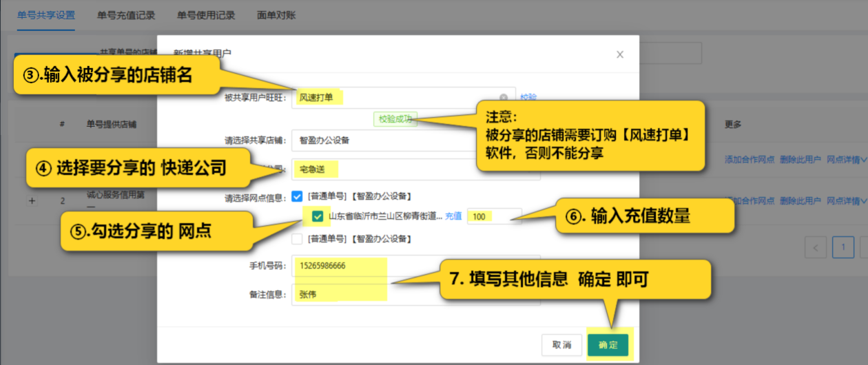Open the express company dropdown showing 宅急送
This screenshot has width=868, height=365.
pos(415,169)
